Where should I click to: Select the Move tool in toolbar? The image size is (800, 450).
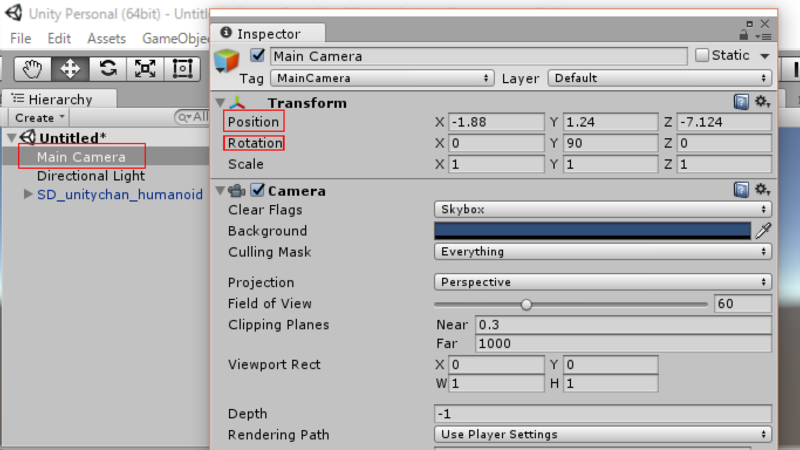click(x=70, y=69)
